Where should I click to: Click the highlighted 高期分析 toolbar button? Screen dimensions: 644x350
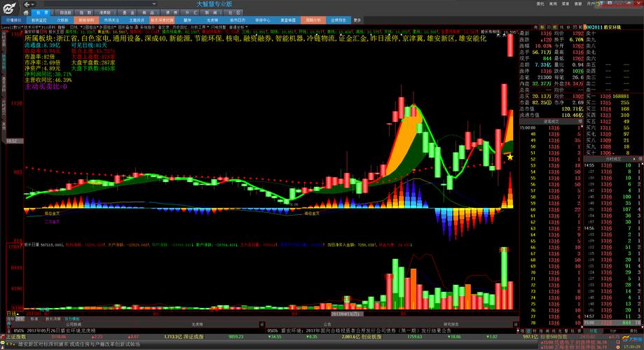313,21
